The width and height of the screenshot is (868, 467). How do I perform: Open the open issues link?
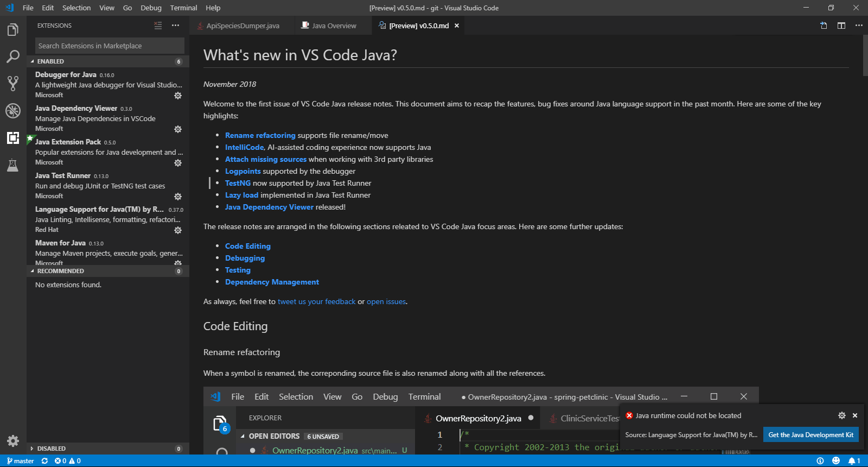click(x=386, y=301)
